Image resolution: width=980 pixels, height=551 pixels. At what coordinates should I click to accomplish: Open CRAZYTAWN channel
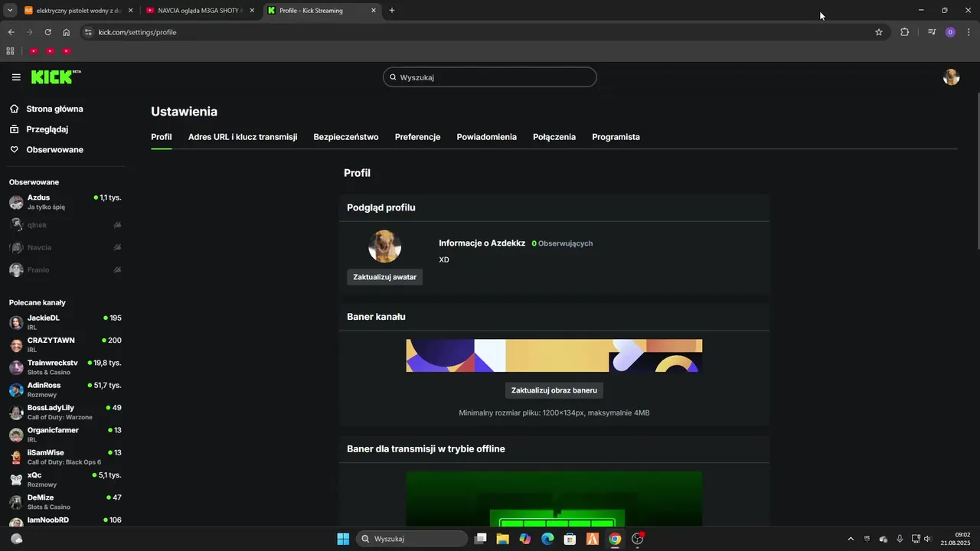(x=64, y=344)
